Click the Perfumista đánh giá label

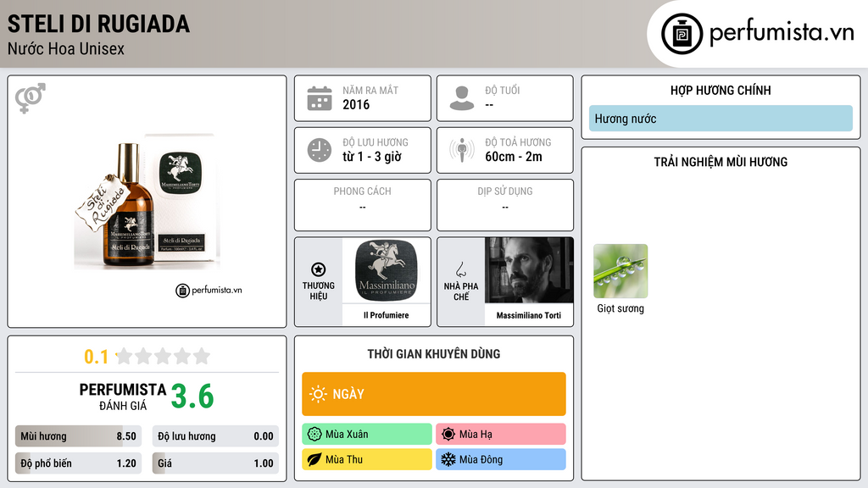pos(123,397)
